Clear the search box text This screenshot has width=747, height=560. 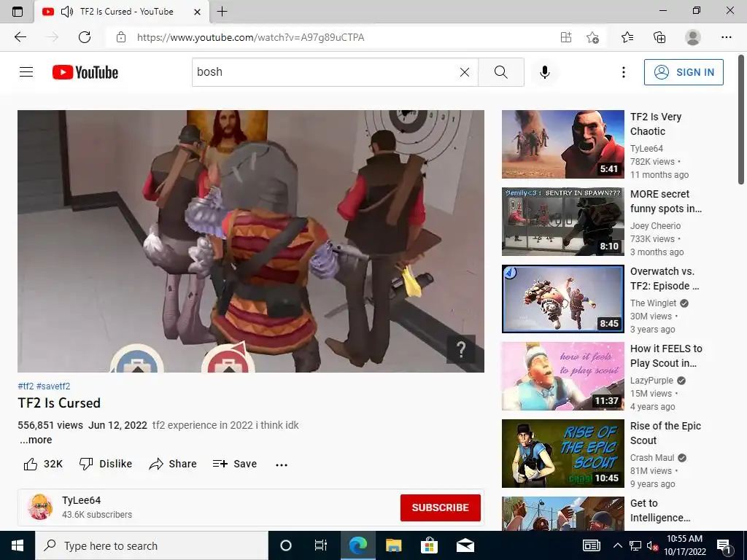[465, 72]
